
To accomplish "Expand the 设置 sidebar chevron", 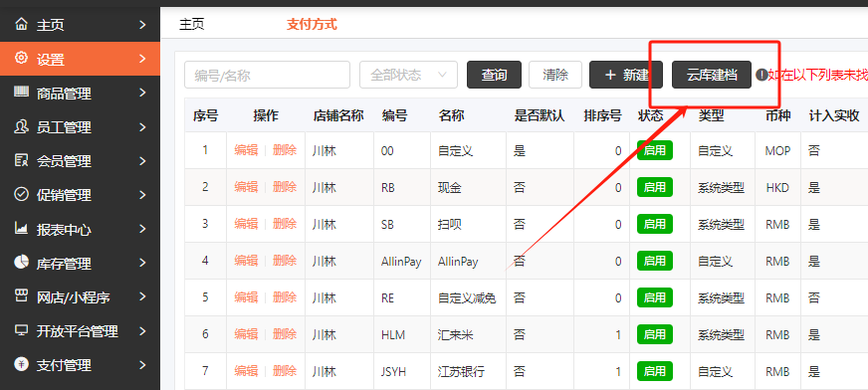I will click(142, 59).
